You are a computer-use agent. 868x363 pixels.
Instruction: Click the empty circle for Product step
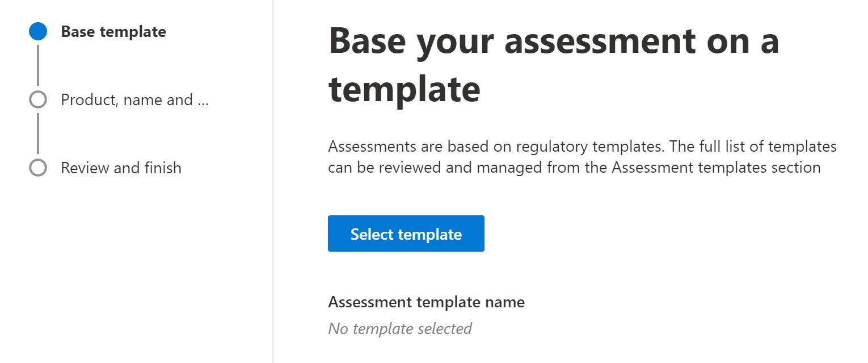coord(37,100)
